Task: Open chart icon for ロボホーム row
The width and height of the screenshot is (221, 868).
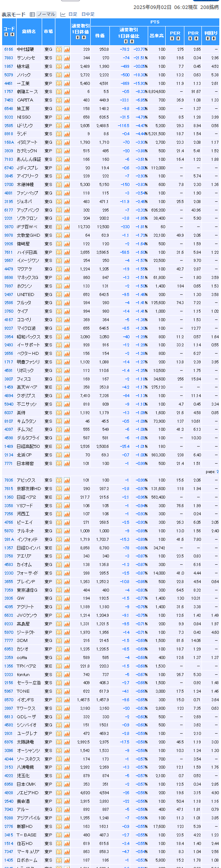Action: (67, 860)
